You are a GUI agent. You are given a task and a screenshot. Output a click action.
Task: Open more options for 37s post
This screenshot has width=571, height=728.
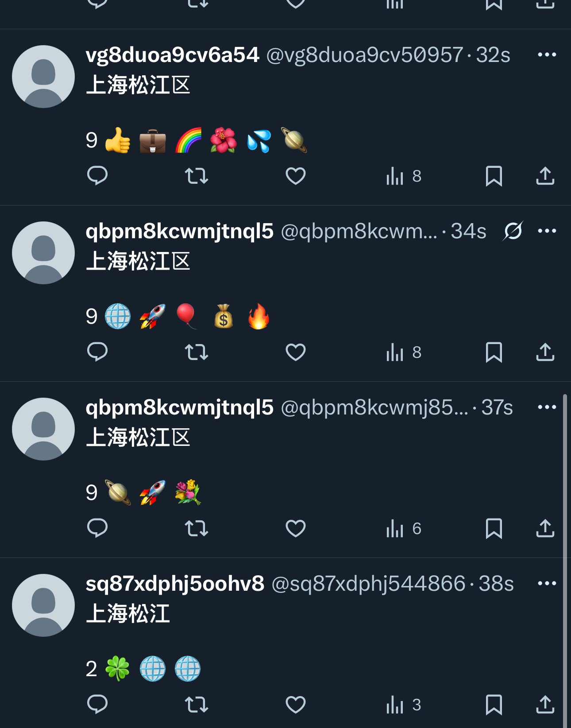547,407
